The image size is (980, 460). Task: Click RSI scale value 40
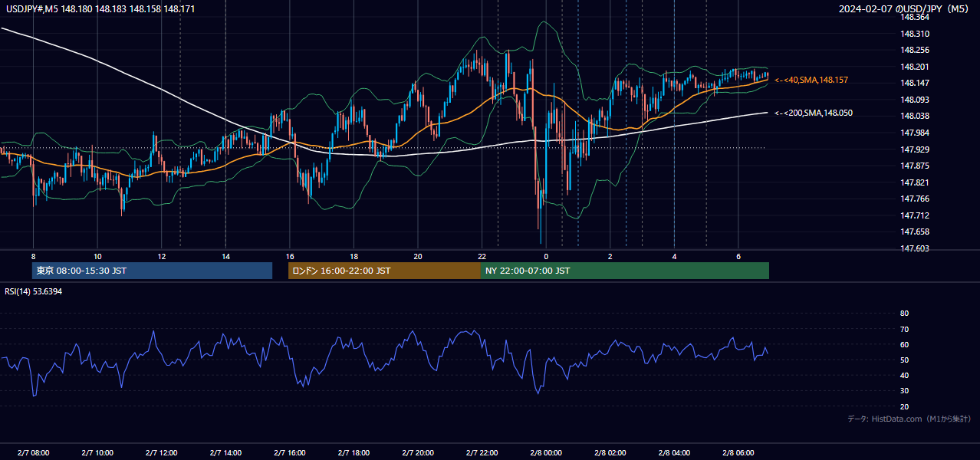(904, 375)
